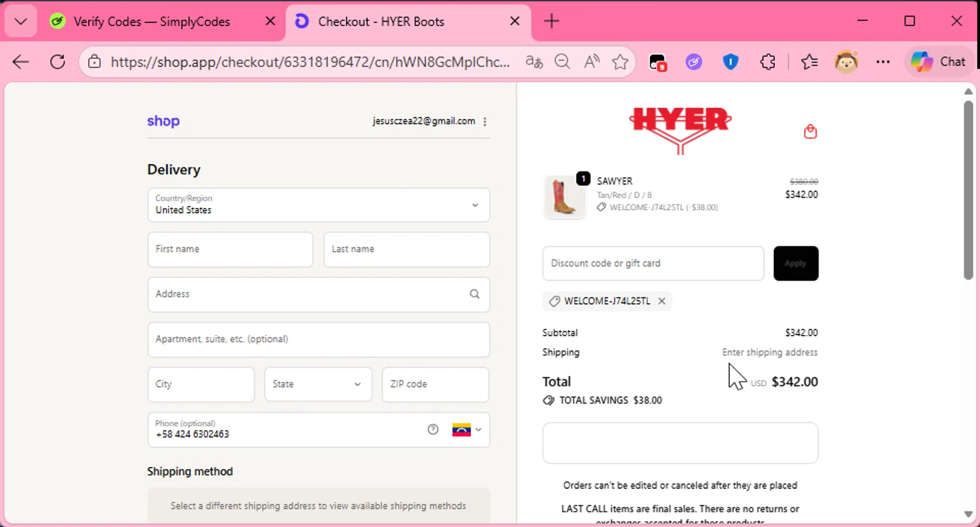
Task: Click the shop logo link
Action: 163,121
